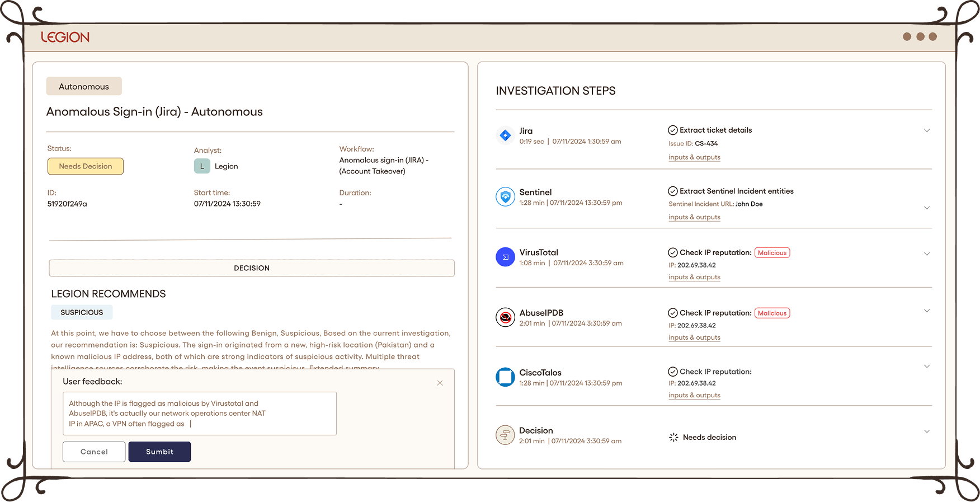Image resolution: width=980 pixels, height=502 pixels.
Task: Click the VirusTotal Malicious badge
Action: click(x=772, y=253)
